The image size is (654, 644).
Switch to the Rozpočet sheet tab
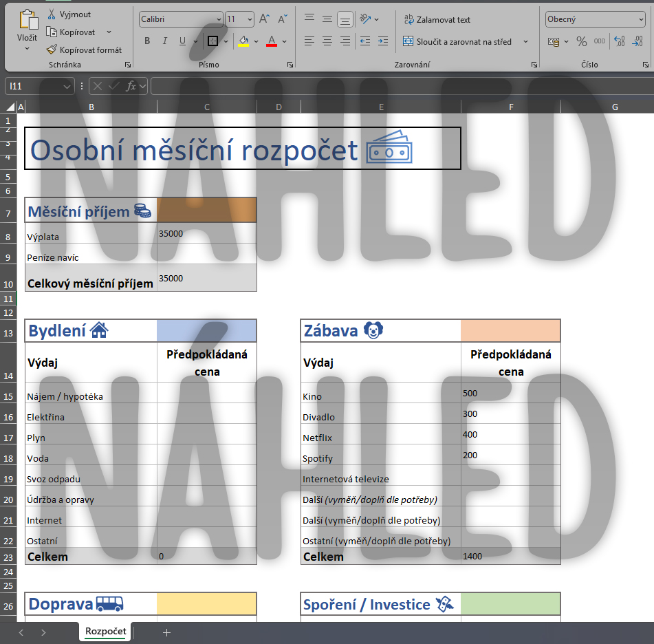tap(105, 632)
